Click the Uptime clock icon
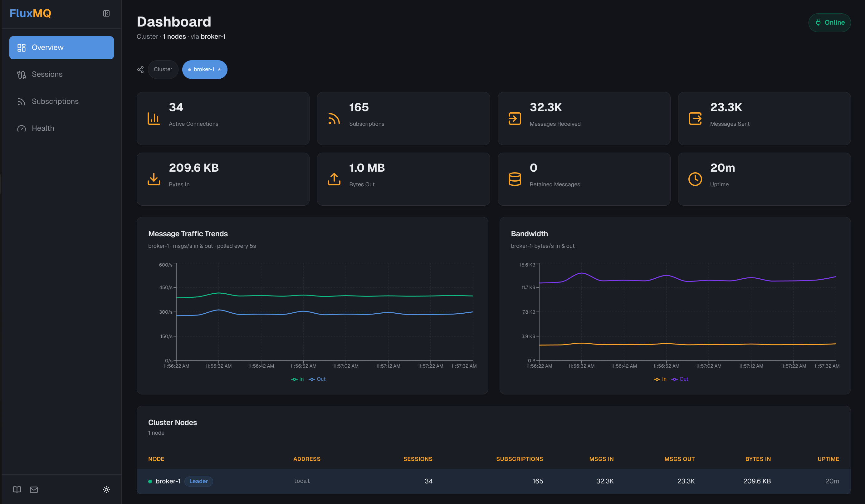This screenshot has height=504, width=865. click(695, 179)
